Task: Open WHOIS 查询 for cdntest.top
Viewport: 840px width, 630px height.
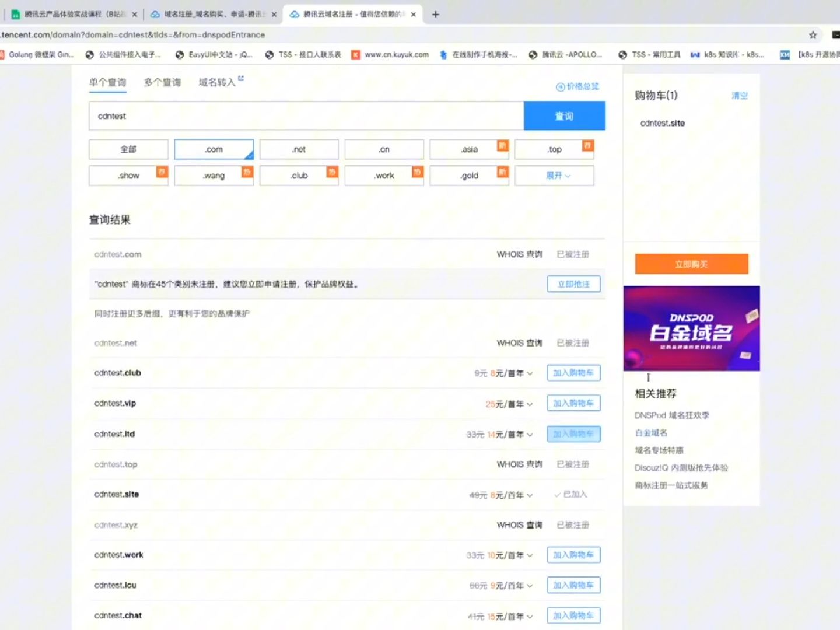Action: (x=519, y=464)
